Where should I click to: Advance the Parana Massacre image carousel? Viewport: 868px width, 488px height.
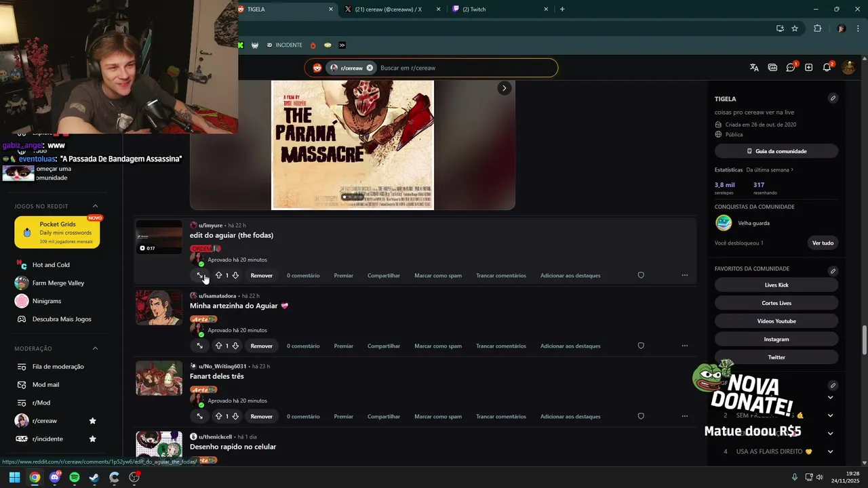(504, 88)
